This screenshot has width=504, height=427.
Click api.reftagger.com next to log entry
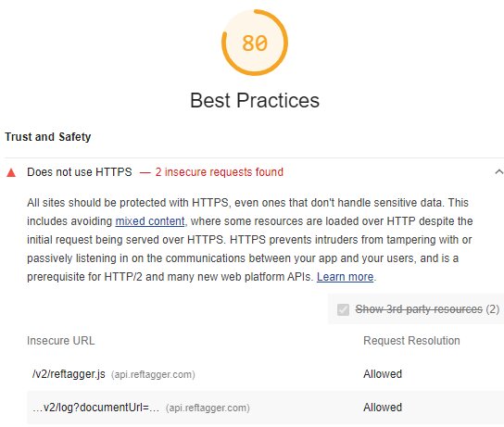(x=208, y=408)
